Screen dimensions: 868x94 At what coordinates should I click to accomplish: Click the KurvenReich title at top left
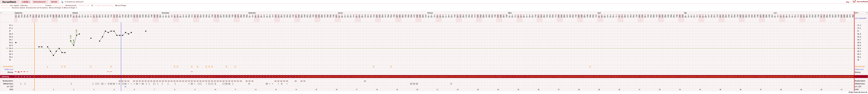click(9, 2)
